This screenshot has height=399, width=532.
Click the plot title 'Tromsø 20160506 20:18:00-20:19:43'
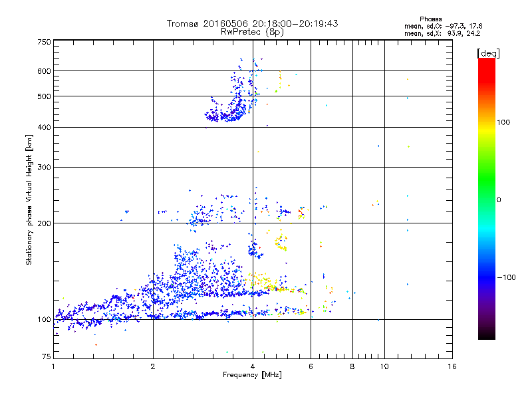click(252, 23)
